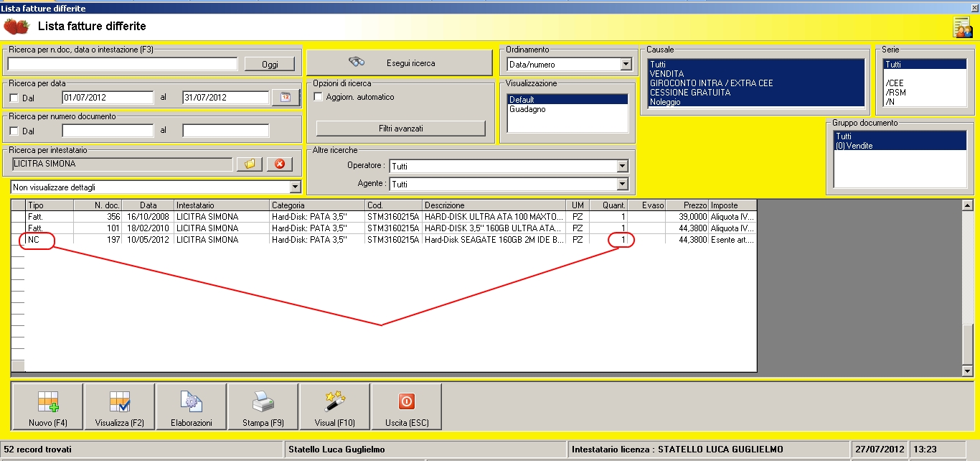
Task: Select /N in Serie list
Action: [x=925, y=102]
